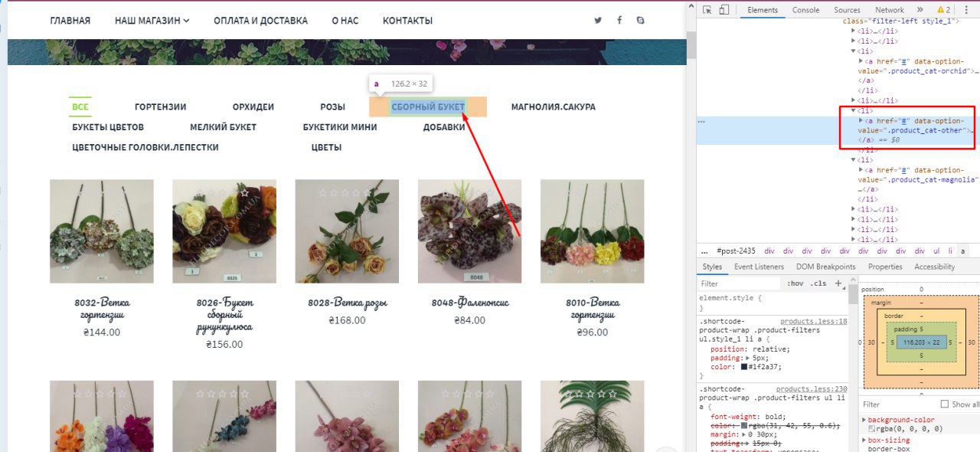This screenshot has height=452, width=980.
Task: Expand computed background-color property
Action: click(x=865, y=420)
